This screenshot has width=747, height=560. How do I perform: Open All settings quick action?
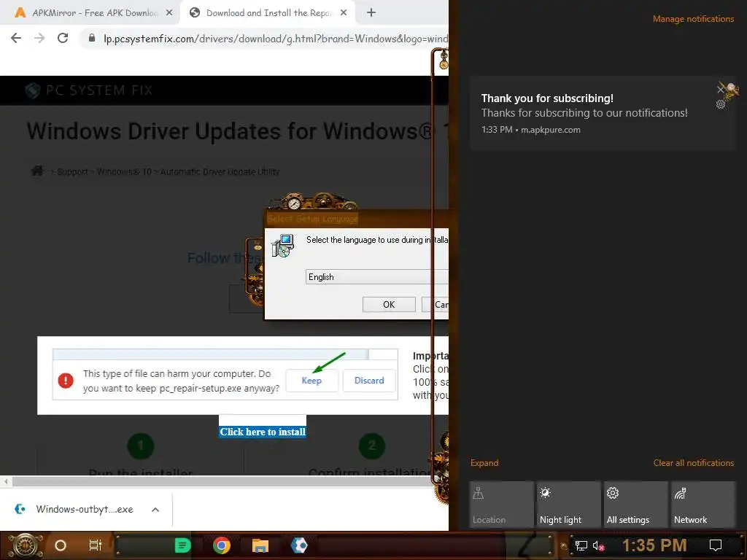(x=635, y=505)
